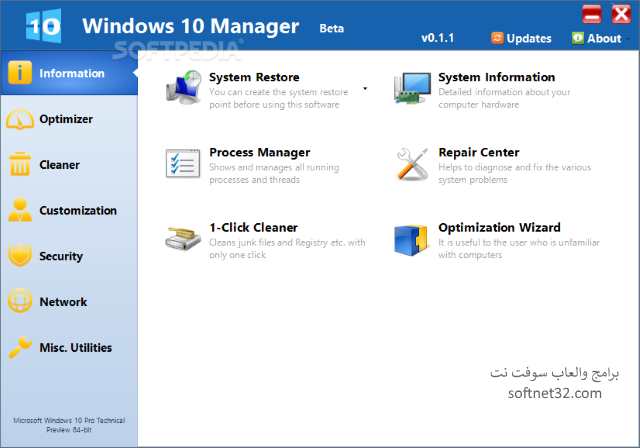
Task: Click the System Restore description text
Action: 278,98
